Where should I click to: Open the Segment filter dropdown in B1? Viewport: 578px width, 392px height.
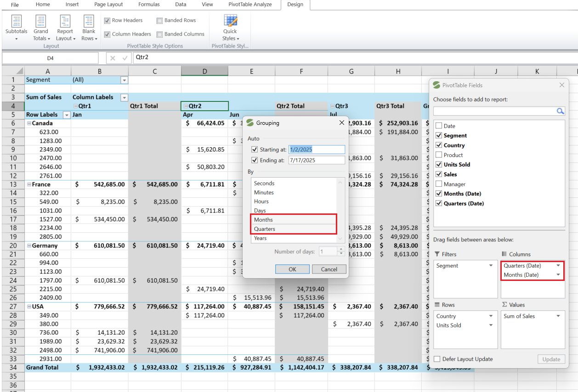click(x=124, y=80)
